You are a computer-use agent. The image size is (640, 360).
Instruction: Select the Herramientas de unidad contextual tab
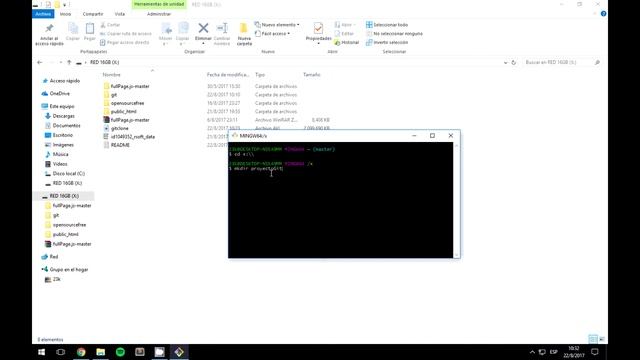tap(159, 4)
